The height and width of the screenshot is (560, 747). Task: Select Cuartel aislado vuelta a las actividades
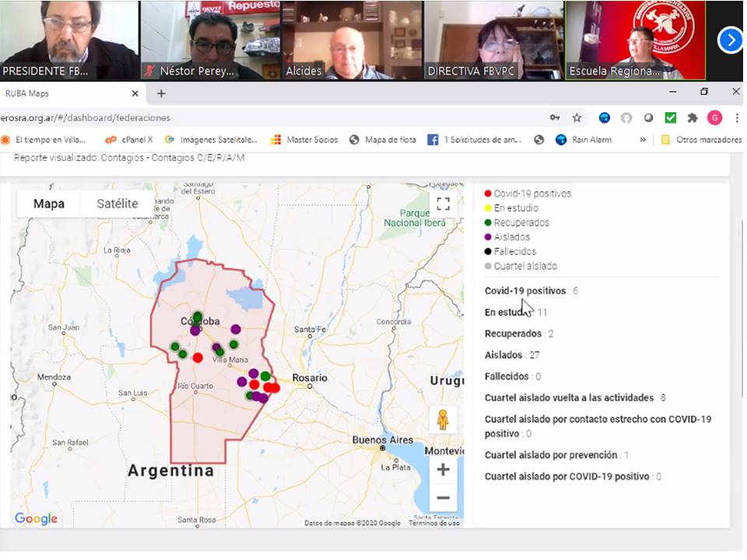[575, 398]
